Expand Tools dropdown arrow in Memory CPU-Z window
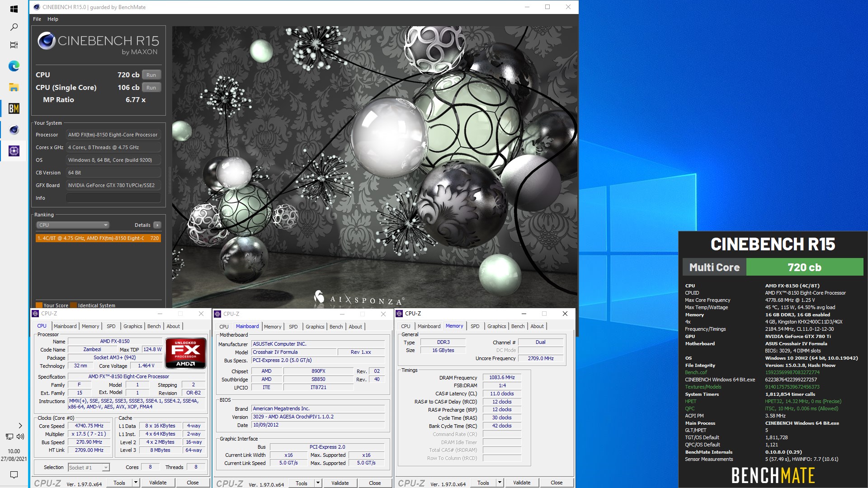 500,483
